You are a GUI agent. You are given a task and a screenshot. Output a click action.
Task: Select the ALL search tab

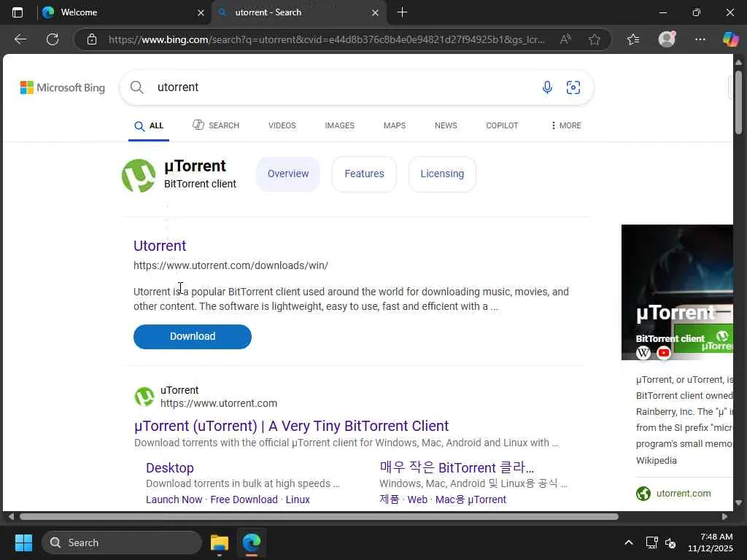point(149,125)
